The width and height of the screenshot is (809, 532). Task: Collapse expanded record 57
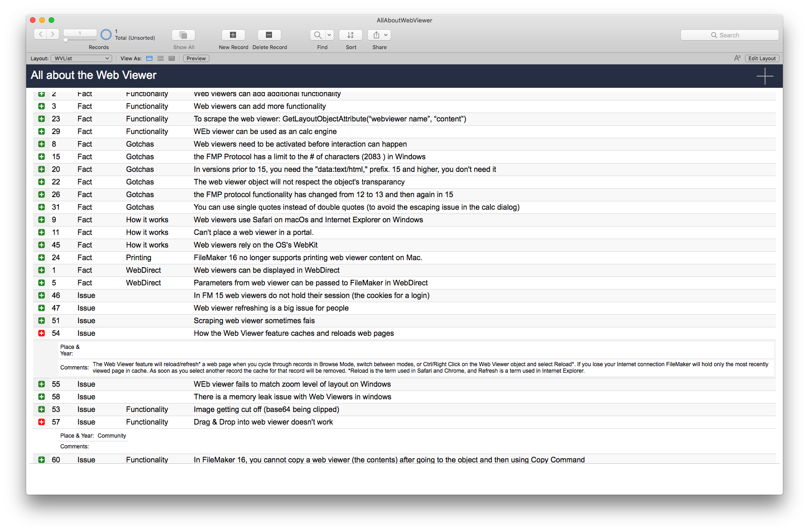click(x=42, y=422)
